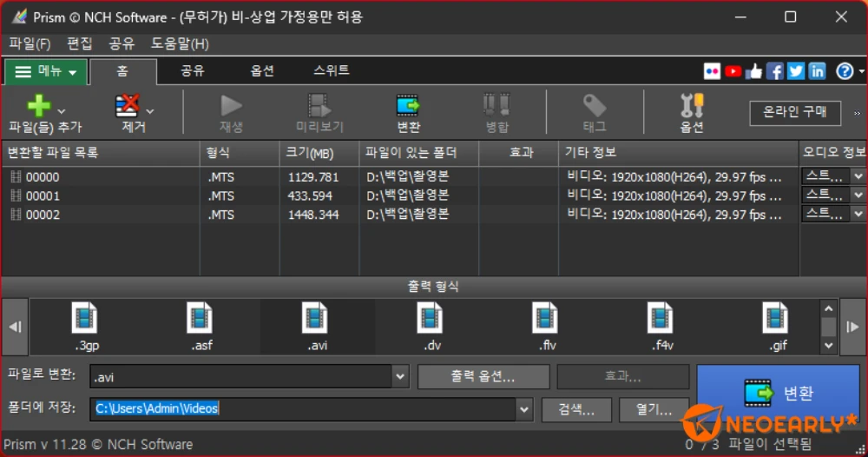Click 파일이 있는 폴더 column header
This screenshot has width=868, height=457.
point(419,153)
